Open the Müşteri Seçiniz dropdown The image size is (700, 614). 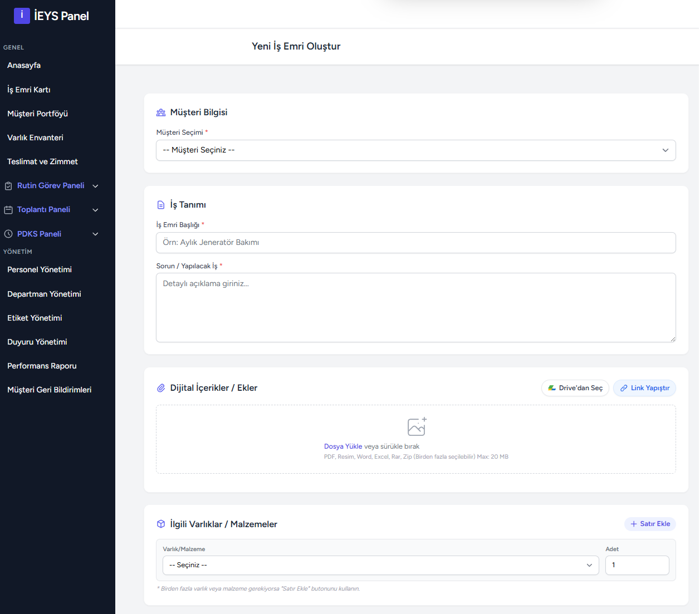tap(415, 150)
